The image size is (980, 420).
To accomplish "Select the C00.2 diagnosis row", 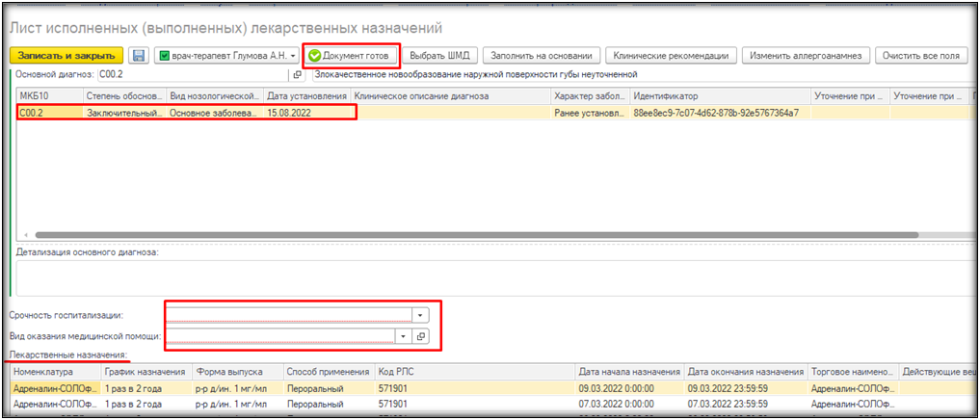I will click(x=48, y=113).
